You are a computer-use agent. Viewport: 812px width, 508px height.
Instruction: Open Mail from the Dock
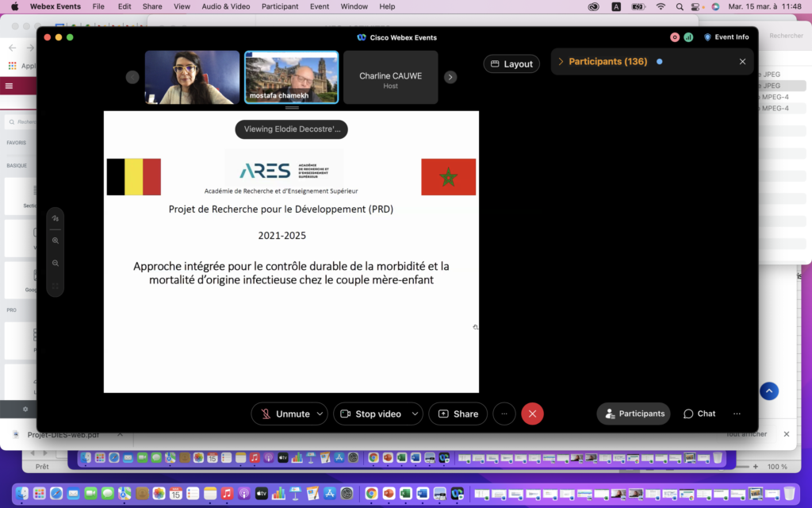click(x=73, y=493)
